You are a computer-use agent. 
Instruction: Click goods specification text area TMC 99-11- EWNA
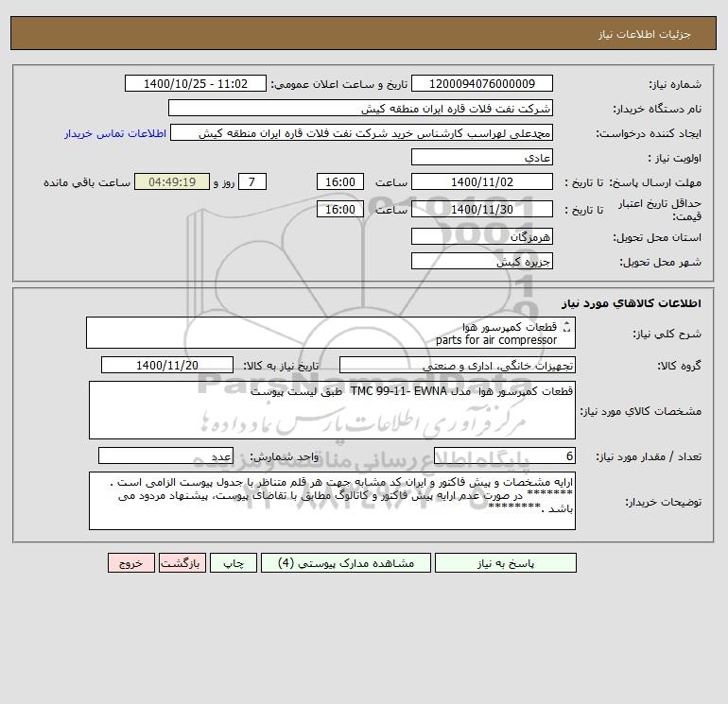click(x=332, y=410)
